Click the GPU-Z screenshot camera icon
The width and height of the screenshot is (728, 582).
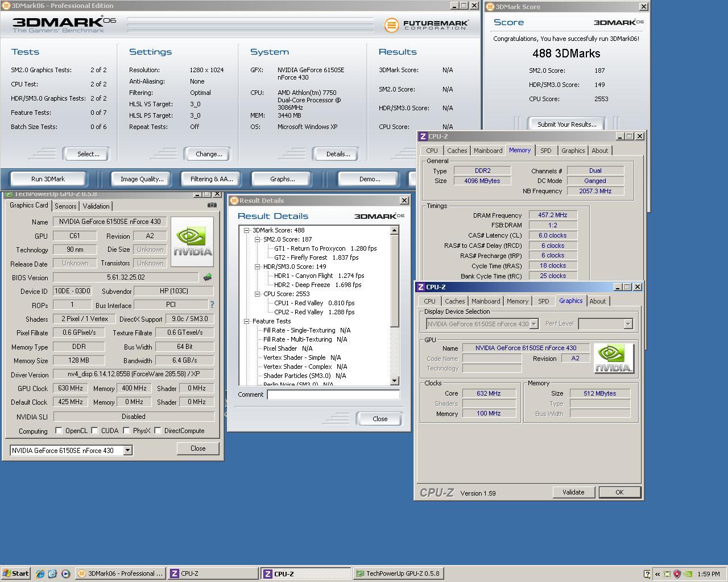click(212, 205)
